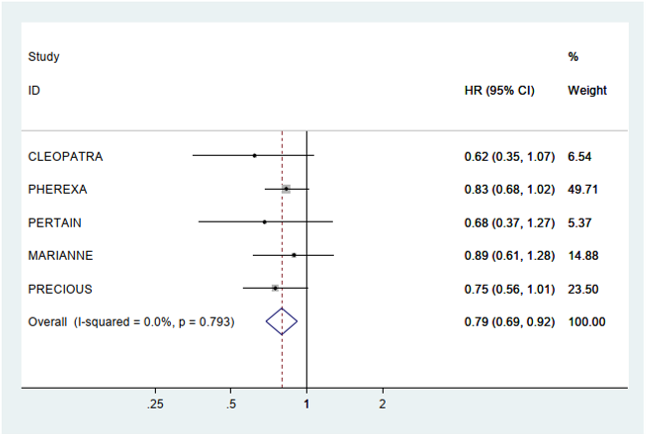Click the PERTAIN point estimate dot
Image resolution: width=646 pixels, height=434 pixels.
264,221
